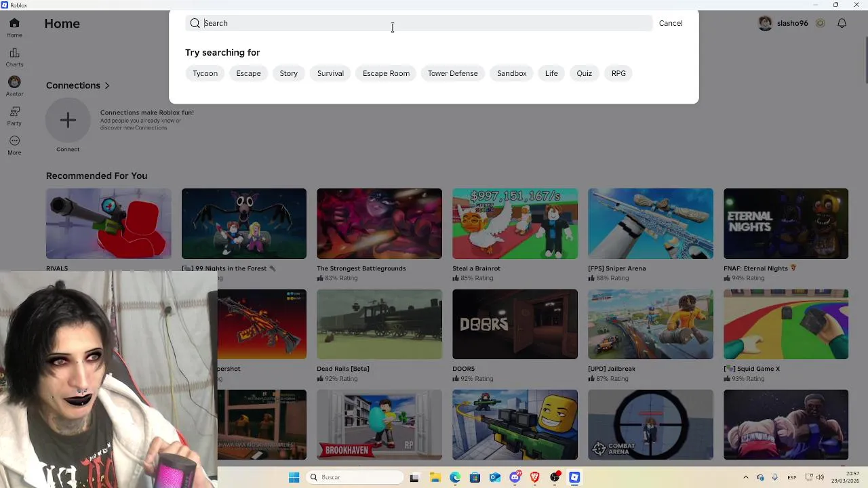Select the Sandbox search suggestion
Viewport: 868px width, 488px height.
click(511, 73)
